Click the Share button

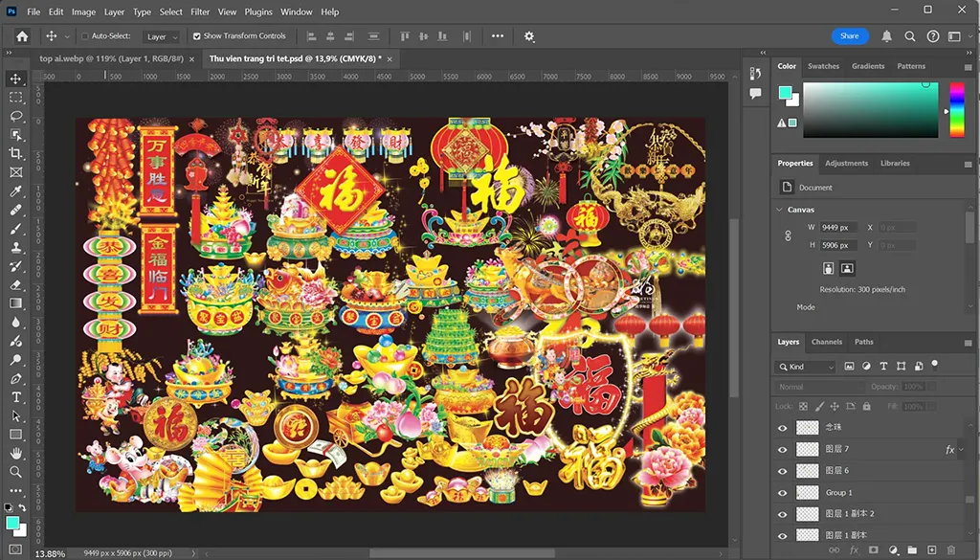pos(849,36)
